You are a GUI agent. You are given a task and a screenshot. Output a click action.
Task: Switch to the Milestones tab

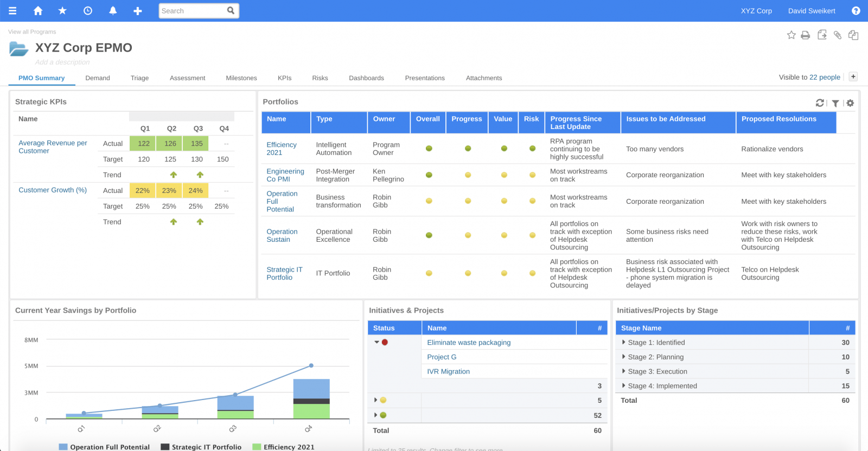click(241, 78)
